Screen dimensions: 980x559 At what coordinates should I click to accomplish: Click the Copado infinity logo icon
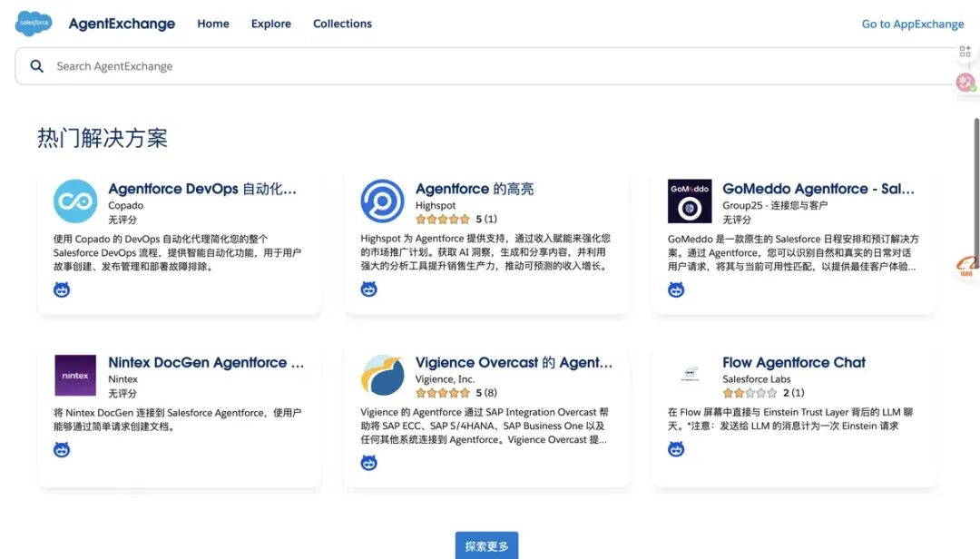(75, 201)
